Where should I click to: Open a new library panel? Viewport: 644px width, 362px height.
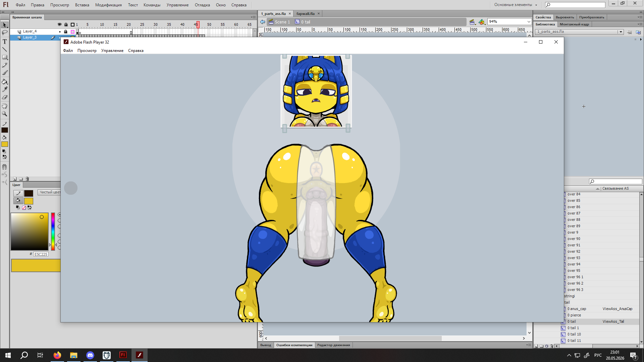coord(638,32)
